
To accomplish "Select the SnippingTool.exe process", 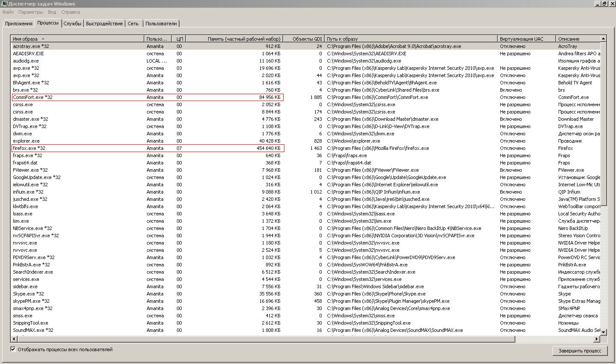I will [x=306, y=323].
